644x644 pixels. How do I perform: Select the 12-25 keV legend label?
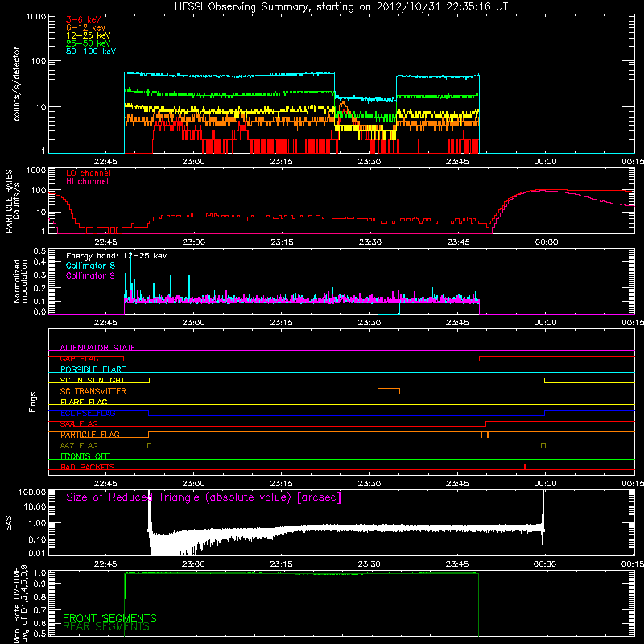pos(88,35)
